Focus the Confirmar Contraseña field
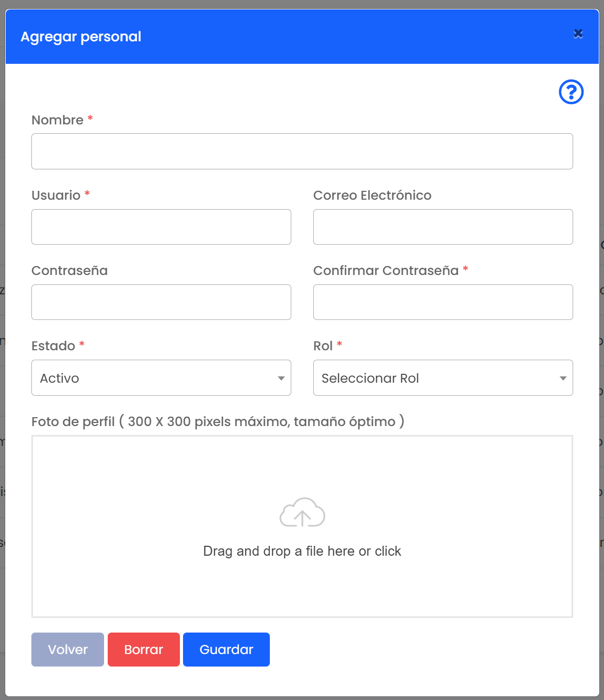604x700 pixels. 443,302
